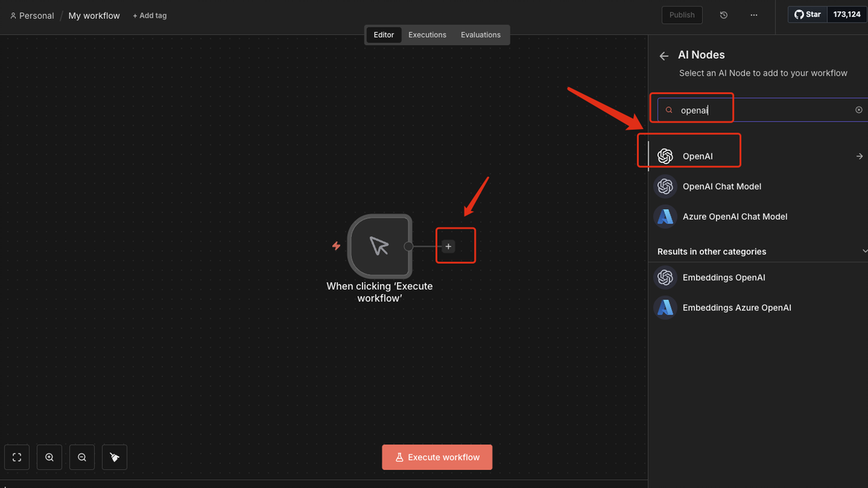
Task: Clear the openai search text
Action: (x=859, y=110)
